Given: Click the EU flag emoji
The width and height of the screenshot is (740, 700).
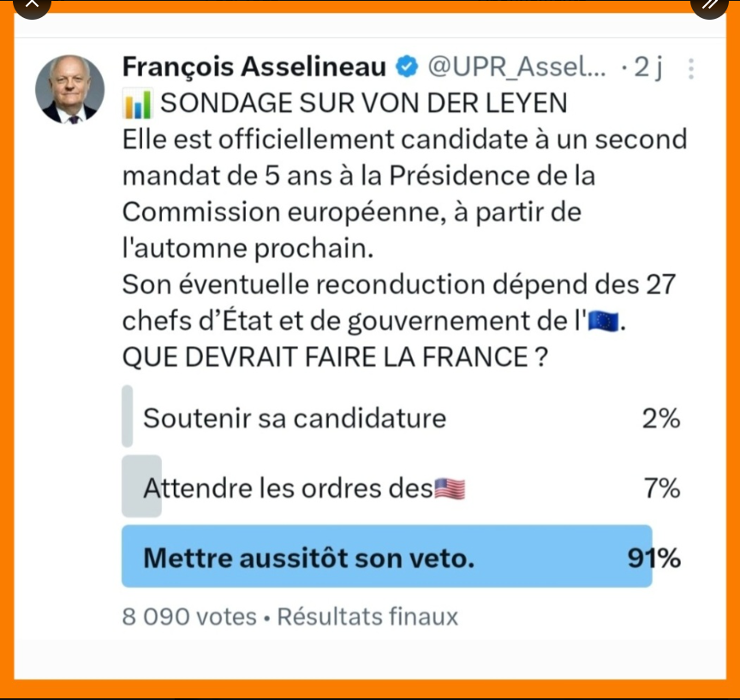Looking at the screenshot, I should click(603, 321).
